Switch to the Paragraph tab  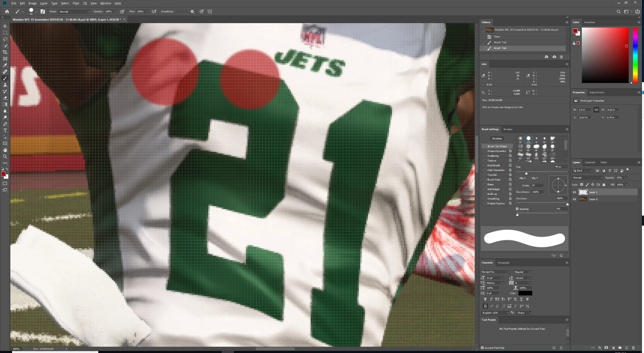point(503,262)
